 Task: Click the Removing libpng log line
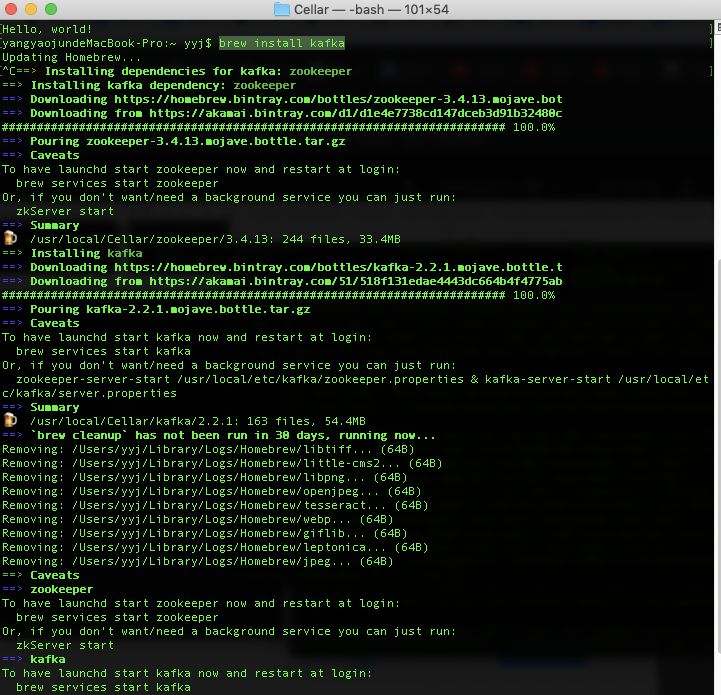tap(205, 477)
